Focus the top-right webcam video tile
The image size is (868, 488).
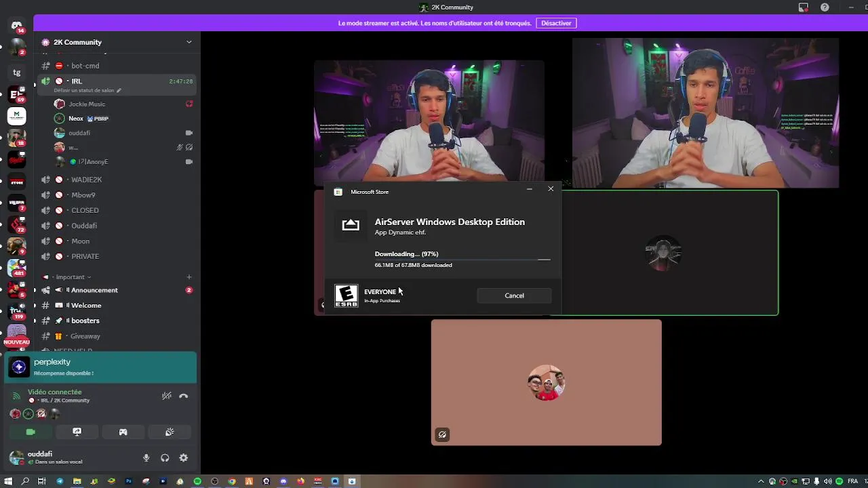[x=705, y=113]
